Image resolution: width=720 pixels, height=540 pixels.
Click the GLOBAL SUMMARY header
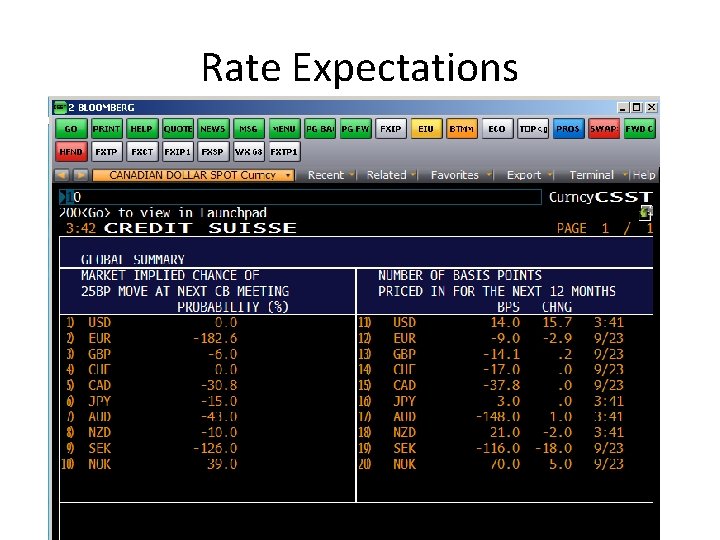coord(133,259)
